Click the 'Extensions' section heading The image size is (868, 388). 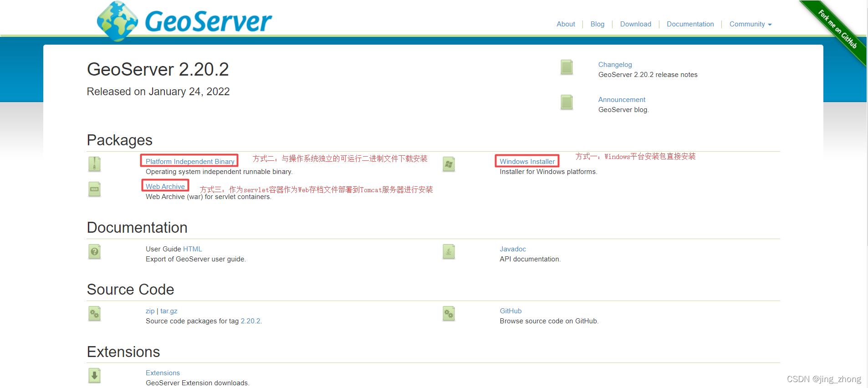tap(123, 352)
